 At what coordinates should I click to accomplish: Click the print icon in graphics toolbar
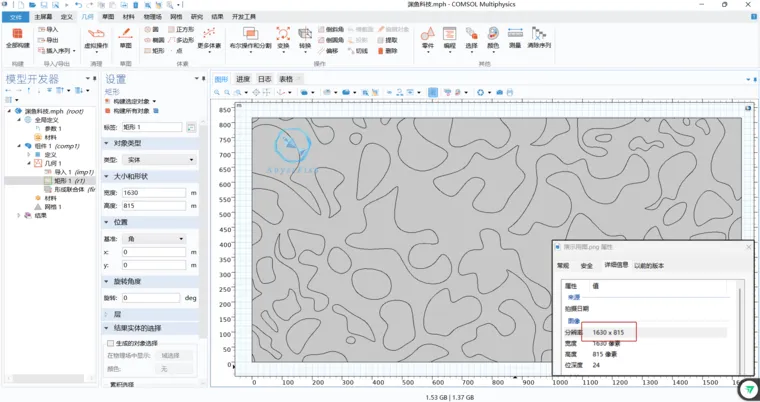(x=509, y=92)
